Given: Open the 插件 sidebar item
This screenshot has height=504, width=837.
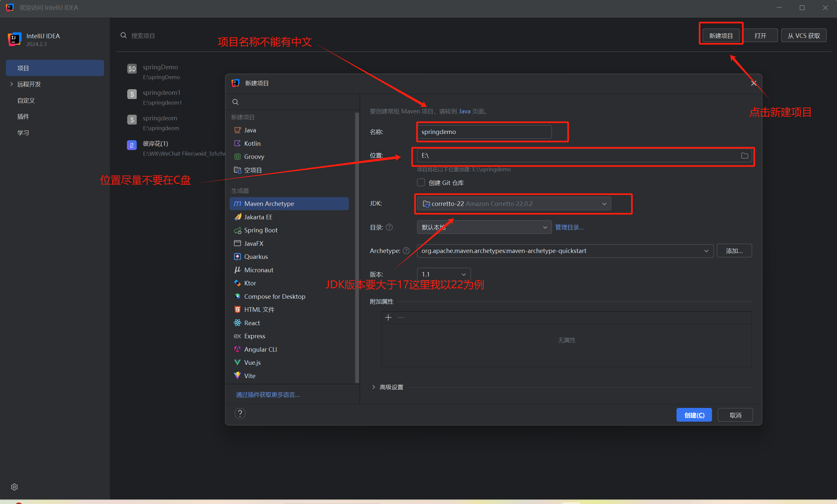Looking at the screenshot, I should (23, 116).
